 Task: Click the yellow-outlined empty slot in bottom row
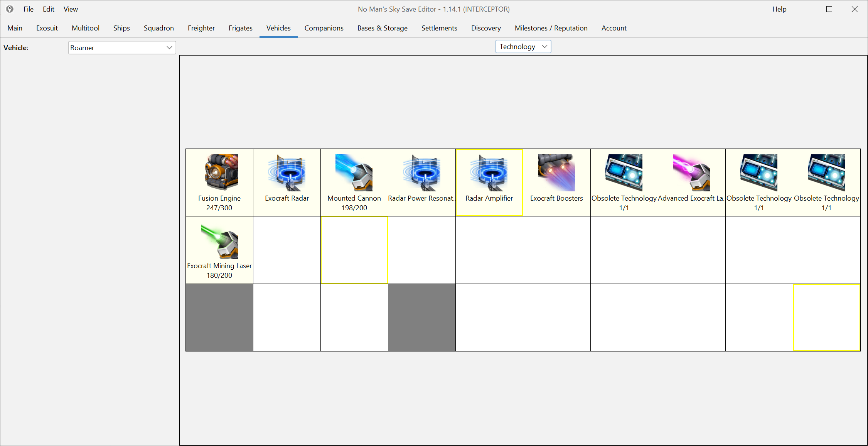826,317
